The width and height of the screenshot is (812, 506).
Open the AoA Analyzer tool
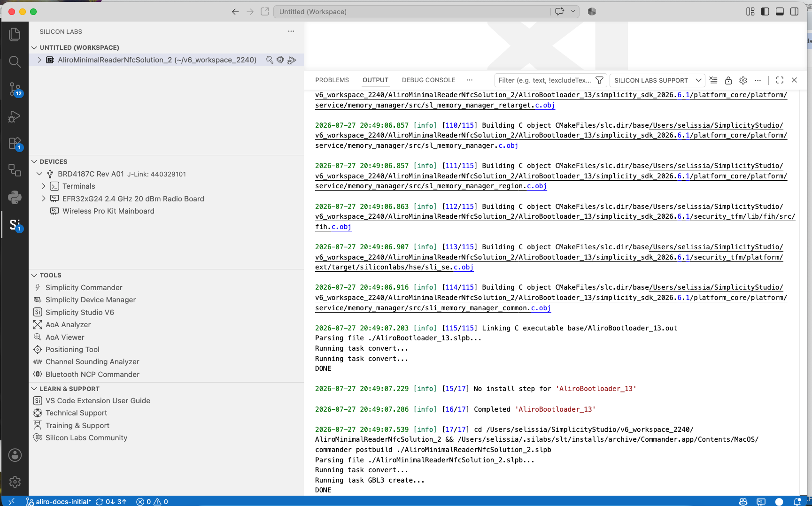click(68, 325)
